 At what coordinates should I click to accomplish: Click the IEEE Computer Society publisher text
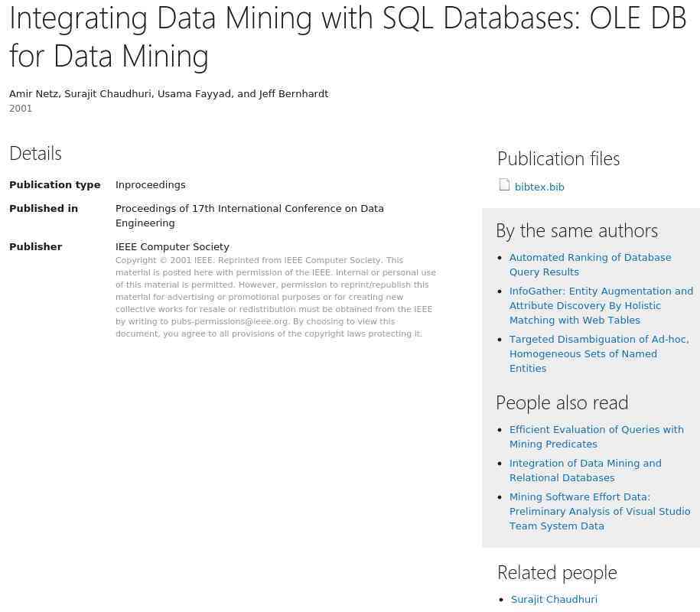pos(172,247)
